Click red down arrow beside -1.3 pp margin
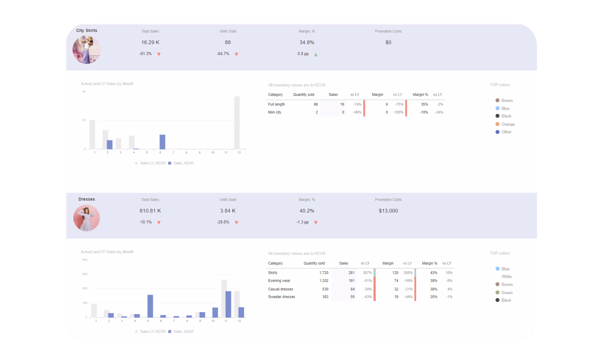 (x=316, y=223)
